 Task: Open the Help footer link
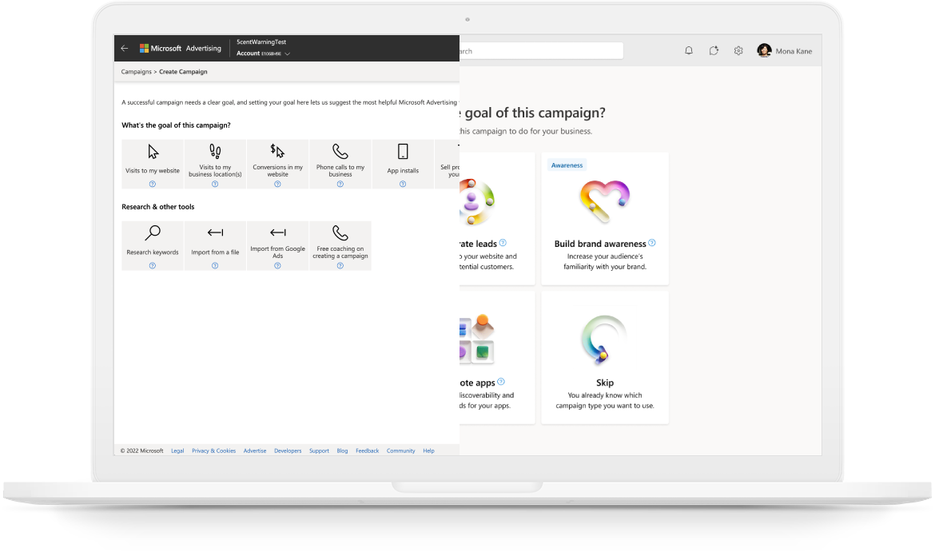click(x=428, y=451)
